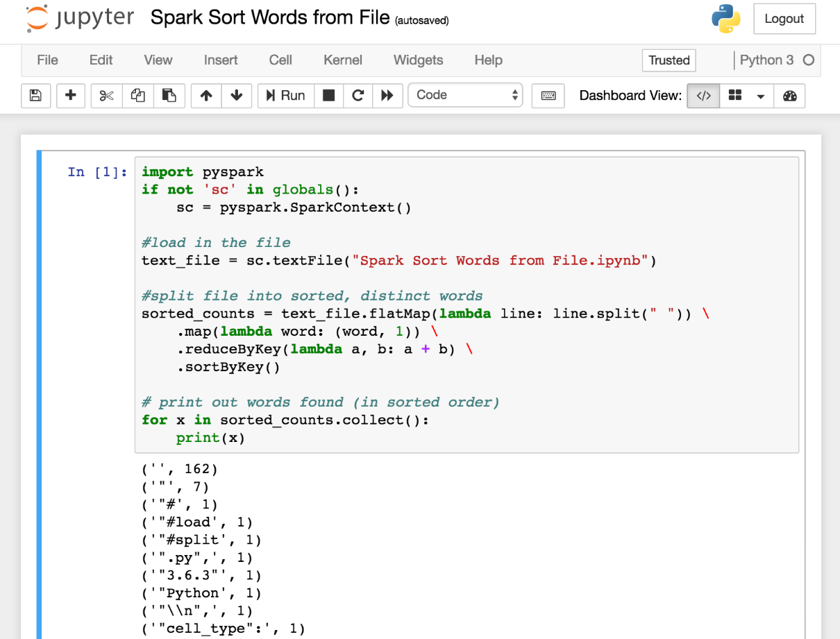Expand the dashboard layout dropdown arrow

pyautogui.click(x=760, y=96)
